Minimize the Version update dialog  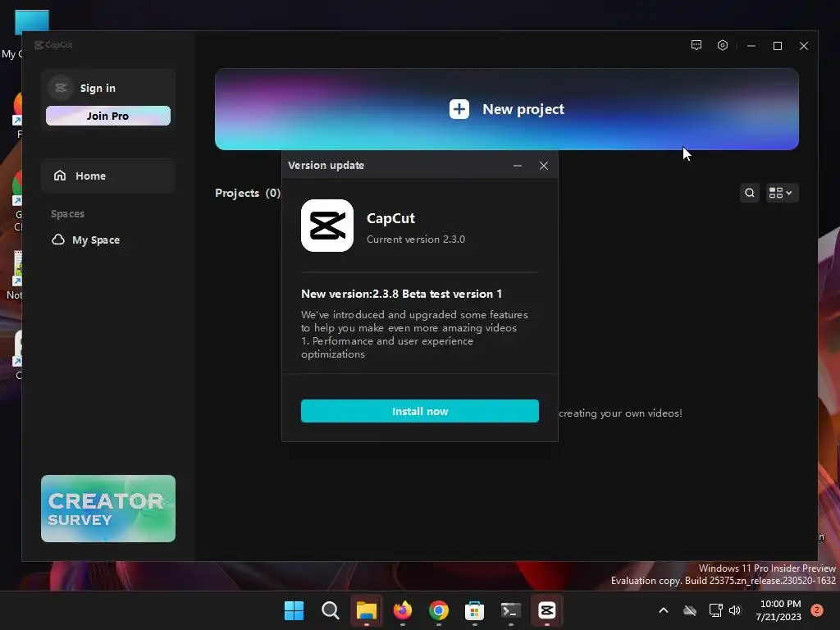point(518,166)
